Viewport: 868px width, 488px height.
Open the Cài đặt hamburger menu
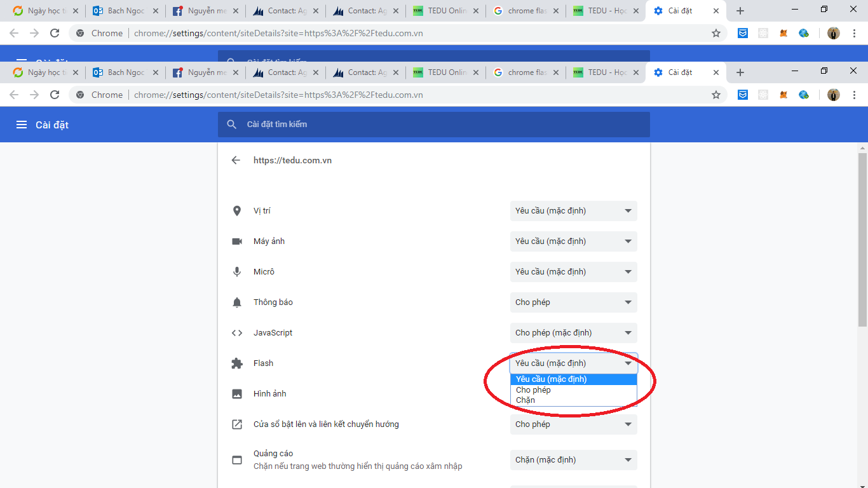22,125
